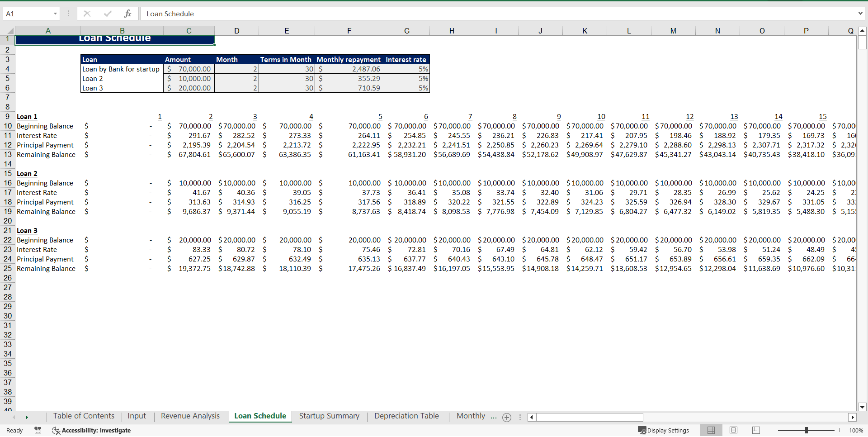The width and height of the screenshot is (868, 437).
Task: Click the New Sheet plus icon
Action: tap(507, 418)
